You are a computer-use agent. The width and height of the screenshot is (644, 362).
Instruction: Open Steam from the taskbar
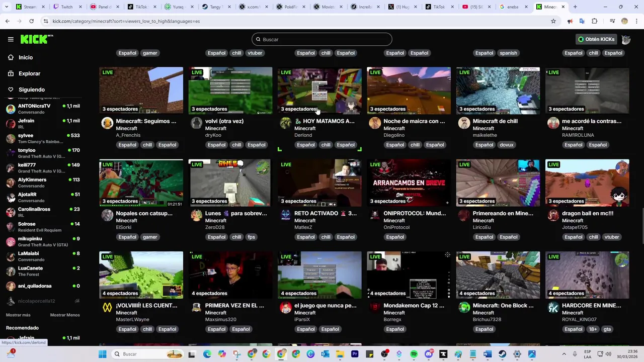(x=502, y=354)
